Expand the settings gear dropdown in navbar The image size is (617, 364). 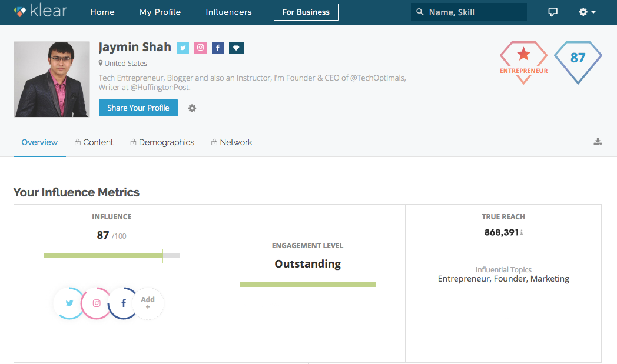click(x=587, y=12)
